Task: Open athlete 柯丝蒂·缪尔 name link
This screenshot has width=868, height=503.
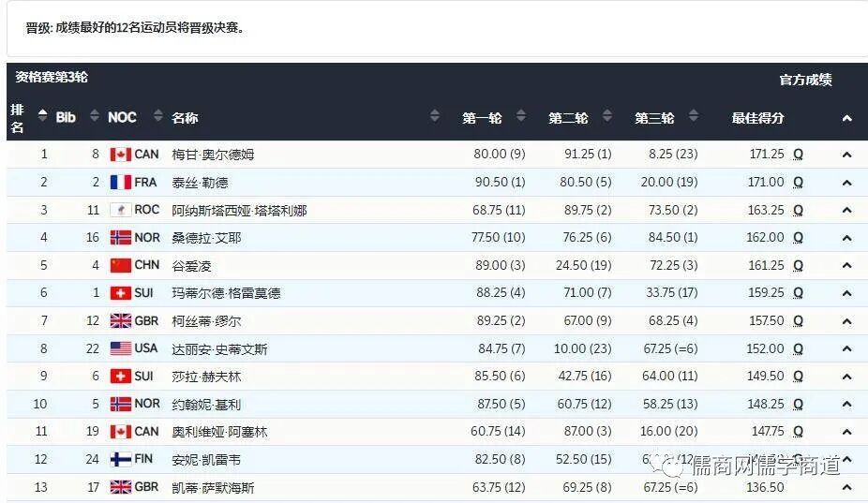Action: click(206, 321)
